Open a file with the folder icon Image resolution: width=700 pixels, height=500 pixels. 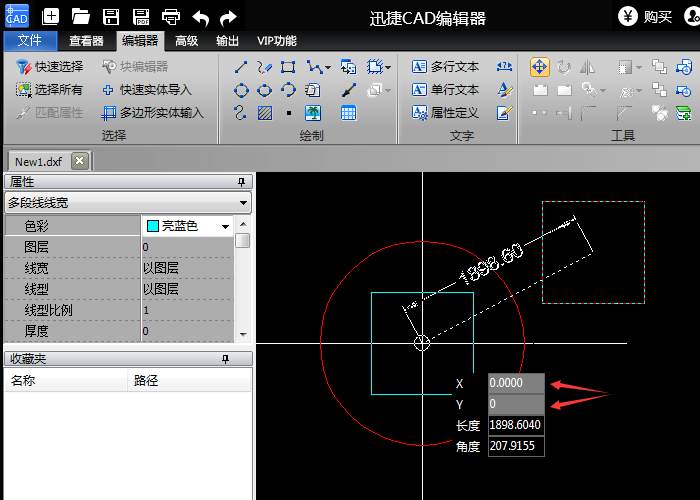tap(81, 16)
